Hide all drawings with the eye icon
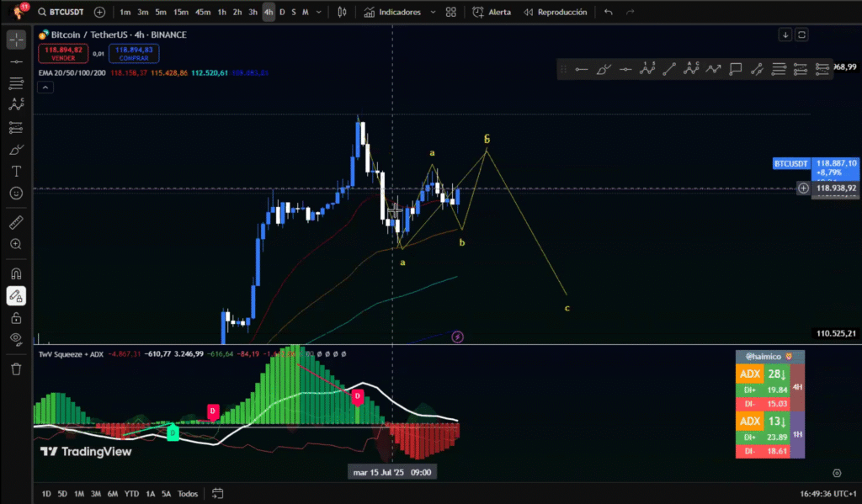862x504 pixels. (16, 340)
